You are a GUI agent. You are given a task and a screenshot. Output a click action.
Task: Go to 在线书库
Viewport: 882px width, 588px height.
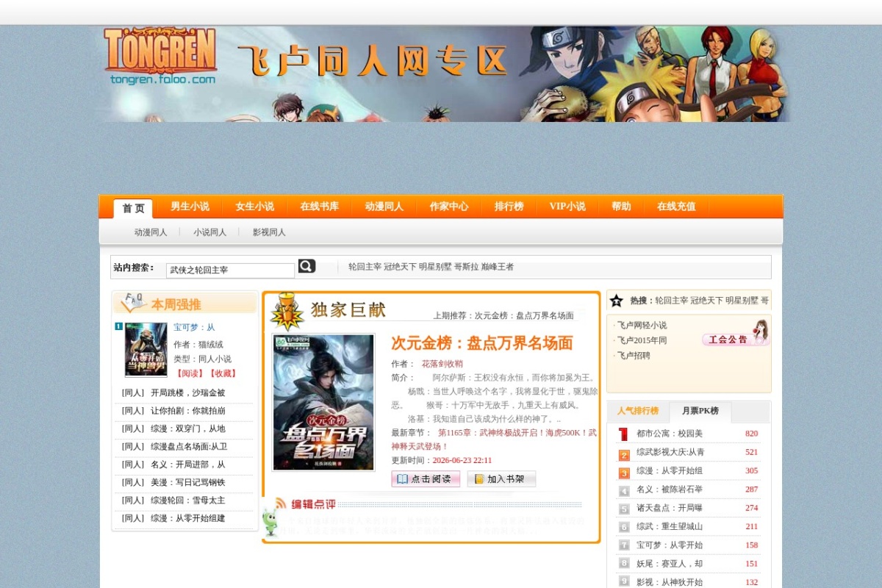[319, 207]
